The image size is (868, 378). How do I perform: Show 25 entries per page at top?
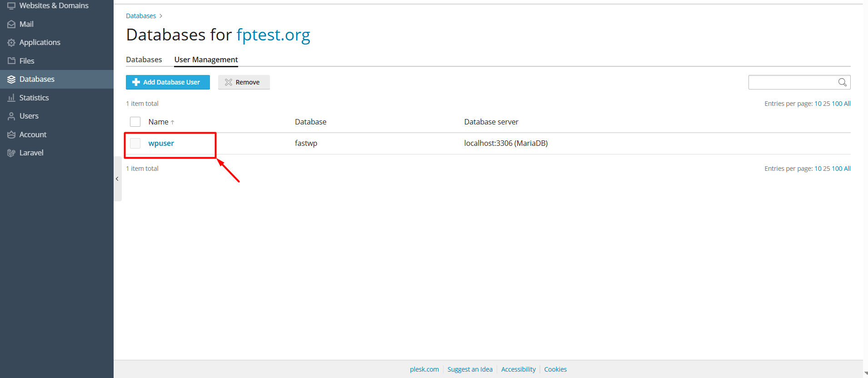[827, 104]
